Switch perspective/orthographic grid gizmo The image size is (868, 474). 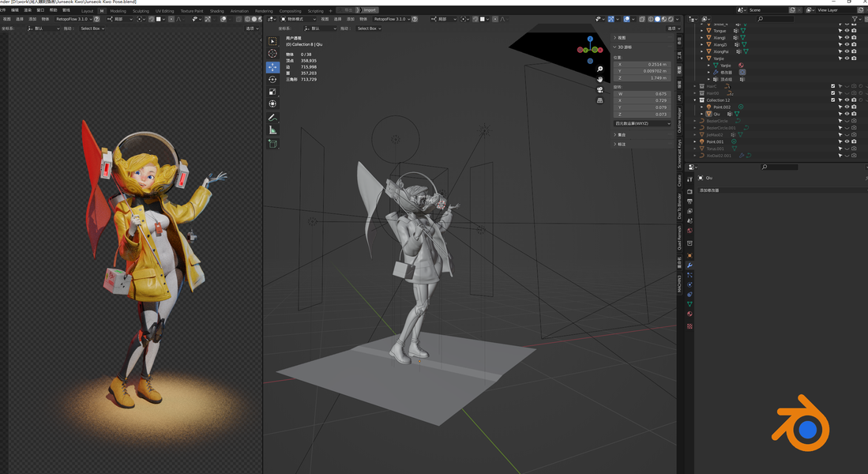click(x=599, y=100)
